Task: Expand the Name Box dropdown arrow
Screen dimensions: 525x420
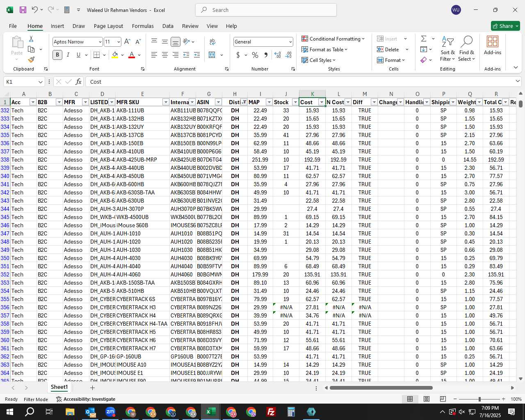Action: [40, 82]
